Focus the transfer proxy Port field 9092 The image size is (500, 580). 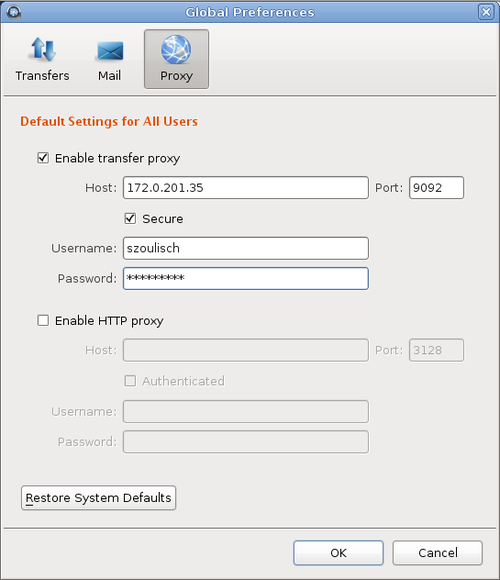coord(436,188)
